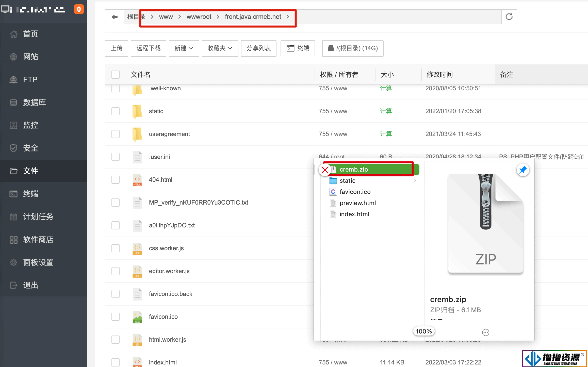
Task: Refresh the file list
Action: click(x=509, y=17)
